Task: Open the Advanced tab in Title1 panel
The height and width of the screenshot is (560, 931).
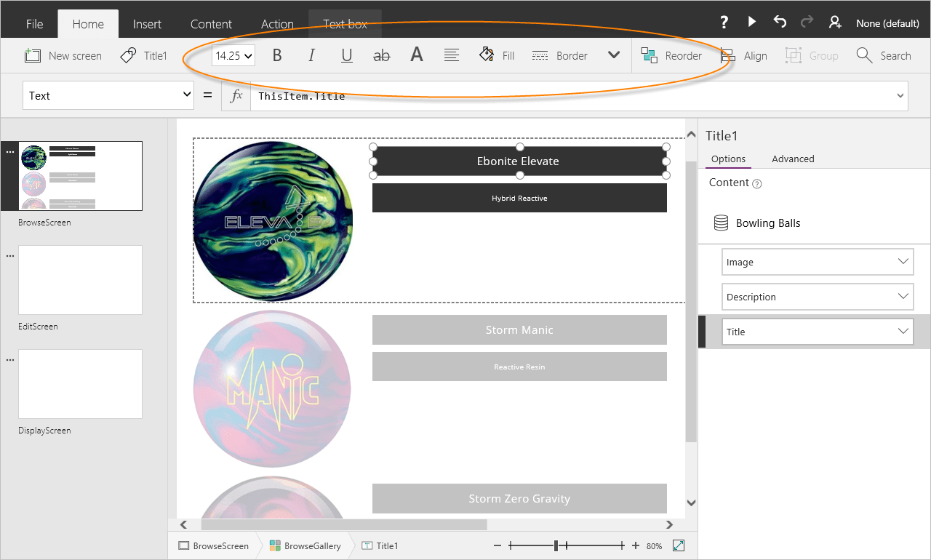Action: point(793,159)
